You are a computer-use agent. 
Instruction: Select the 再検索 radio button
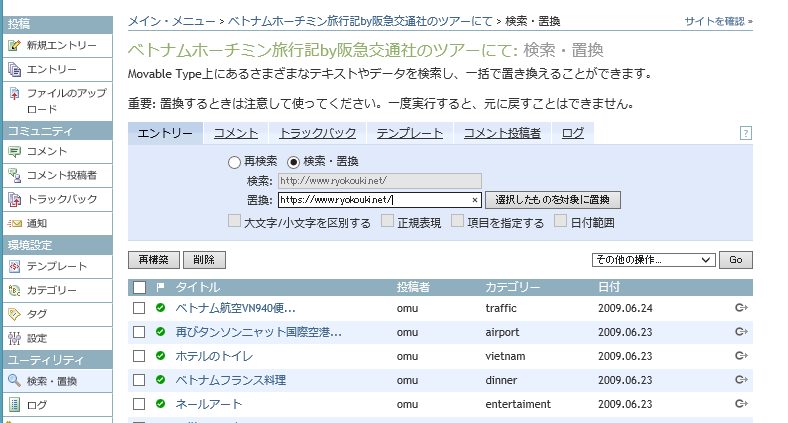point(234,162)
